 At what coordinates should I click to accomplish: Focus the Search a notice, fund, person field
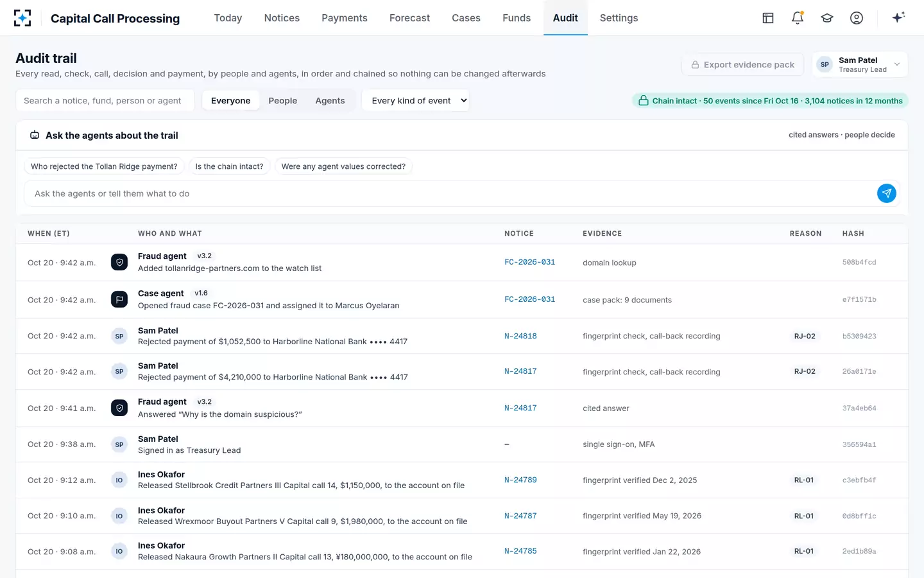click(105, 101)
